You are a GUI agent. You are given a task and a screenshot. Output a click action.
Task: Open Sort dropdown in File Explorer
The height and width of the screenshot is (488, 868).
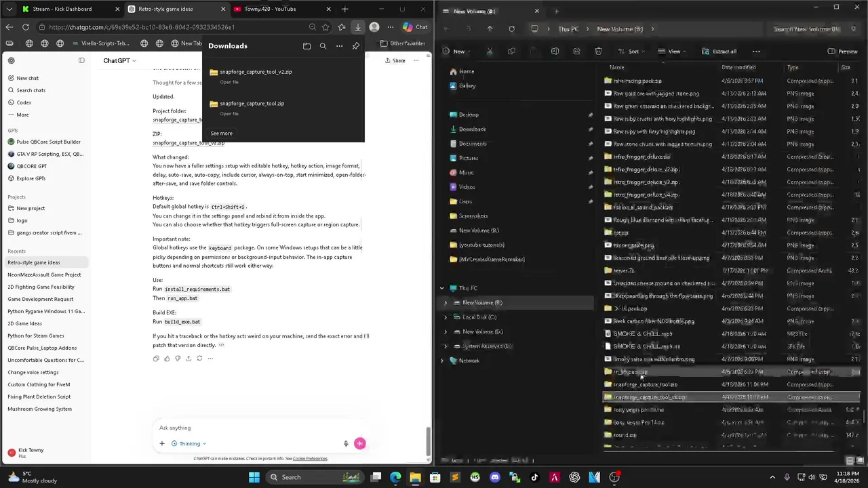tap(633, 52)
